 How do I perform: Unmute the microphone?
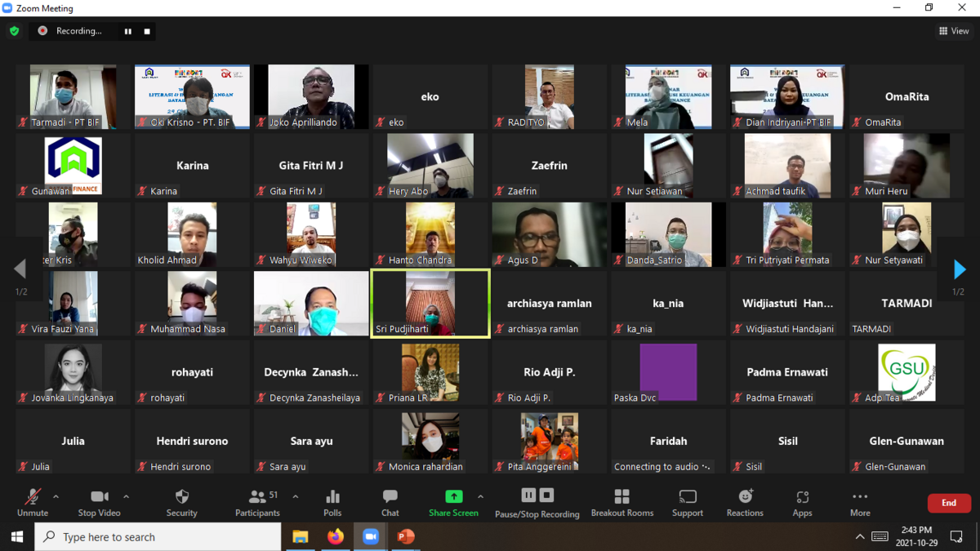33,502
